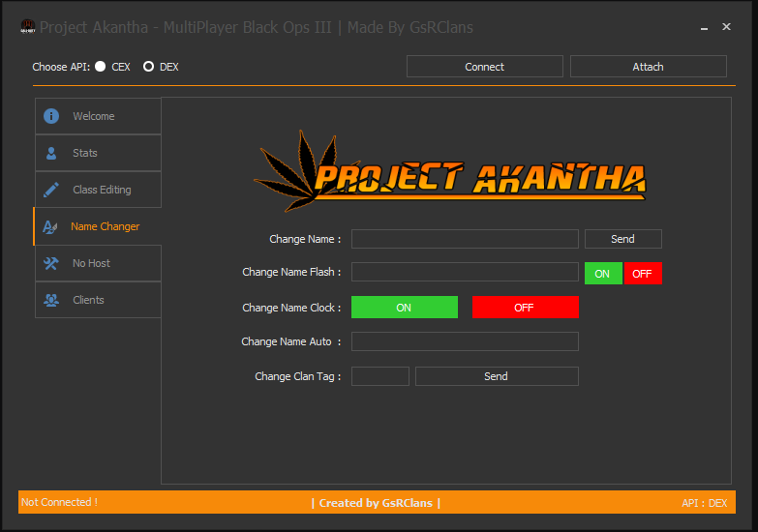Send the Change Clan Tag value
758x532 pixels.
[497, 376]
